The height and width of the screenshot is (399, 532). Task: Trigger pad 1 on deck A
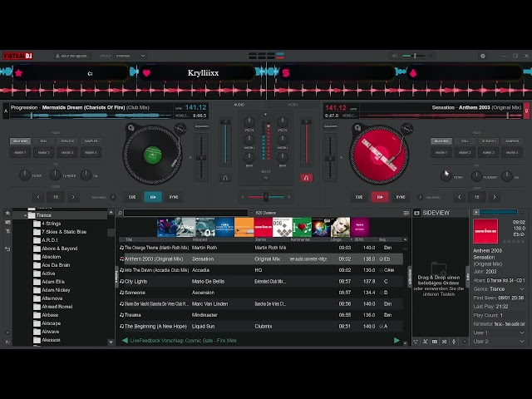pyautogui.click(x=20, y=153)
